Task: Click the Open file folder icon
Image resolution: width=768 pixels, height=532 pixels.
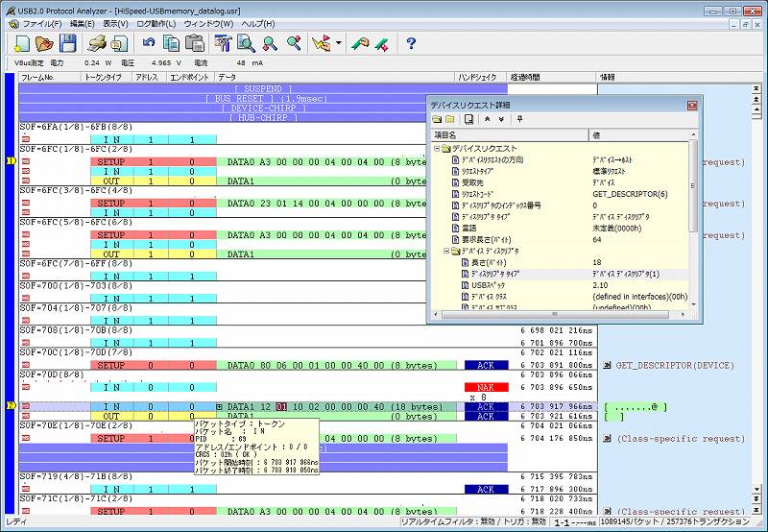Action: 44,43
